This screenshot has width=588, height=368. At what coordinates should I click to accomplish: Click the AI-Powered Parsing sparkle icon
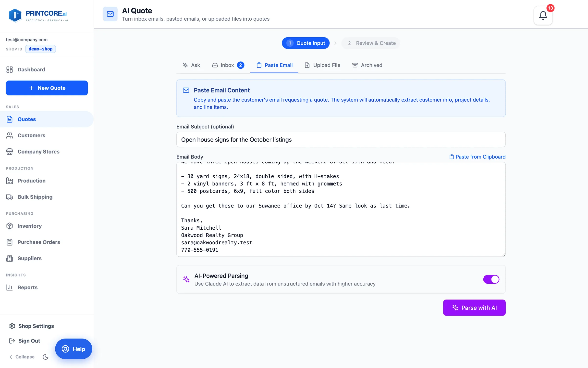(x=186, y=279)
